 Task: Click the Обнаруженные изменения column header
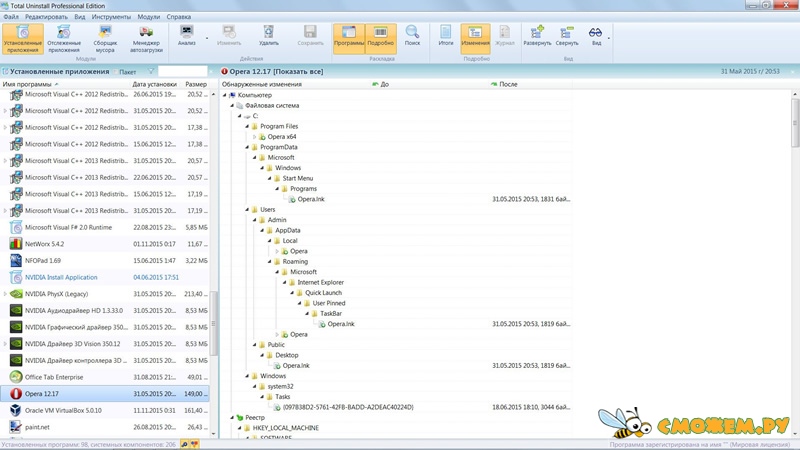point(295,84)
